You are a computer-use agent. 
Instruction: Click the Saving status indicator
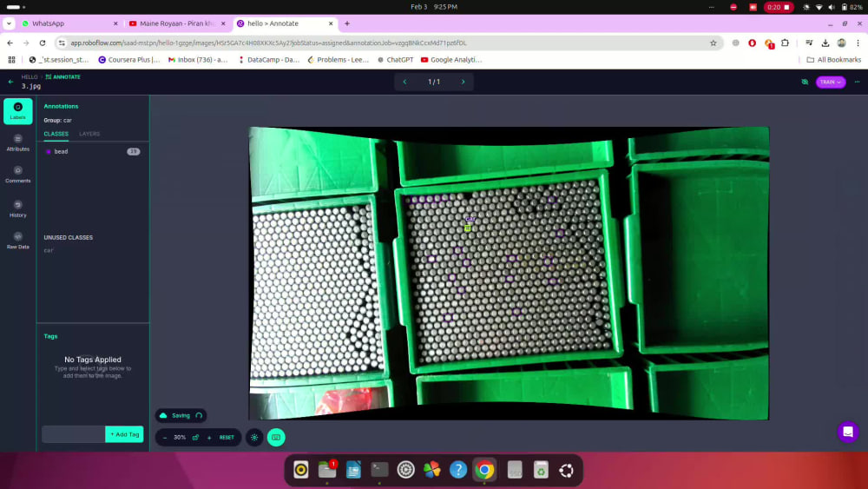coord(181,415)
